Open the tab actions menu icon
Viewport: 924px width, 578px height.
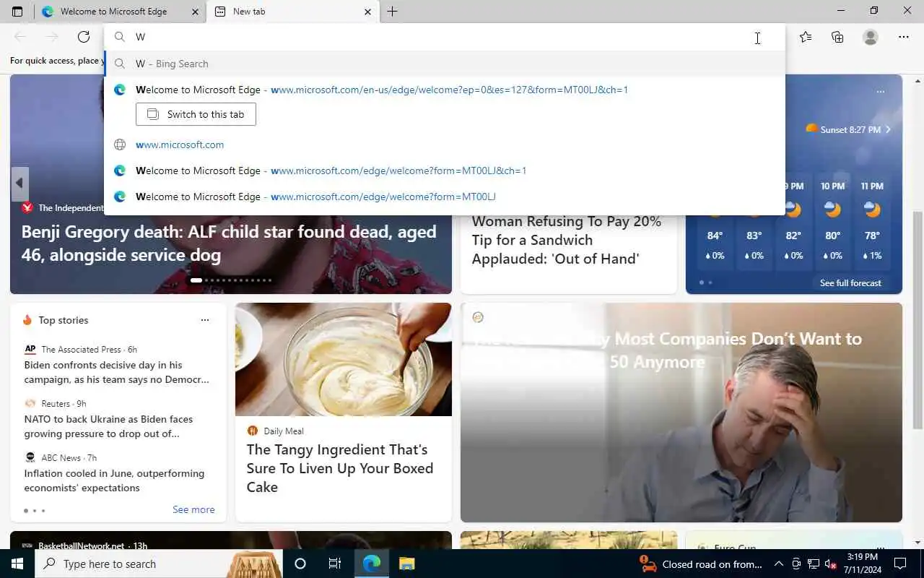coord(17,12)
